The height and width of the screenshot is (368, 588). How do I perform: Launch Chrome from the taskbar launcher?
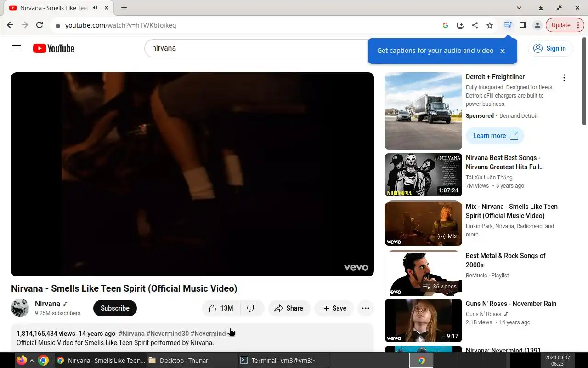(x=43, y=361)
